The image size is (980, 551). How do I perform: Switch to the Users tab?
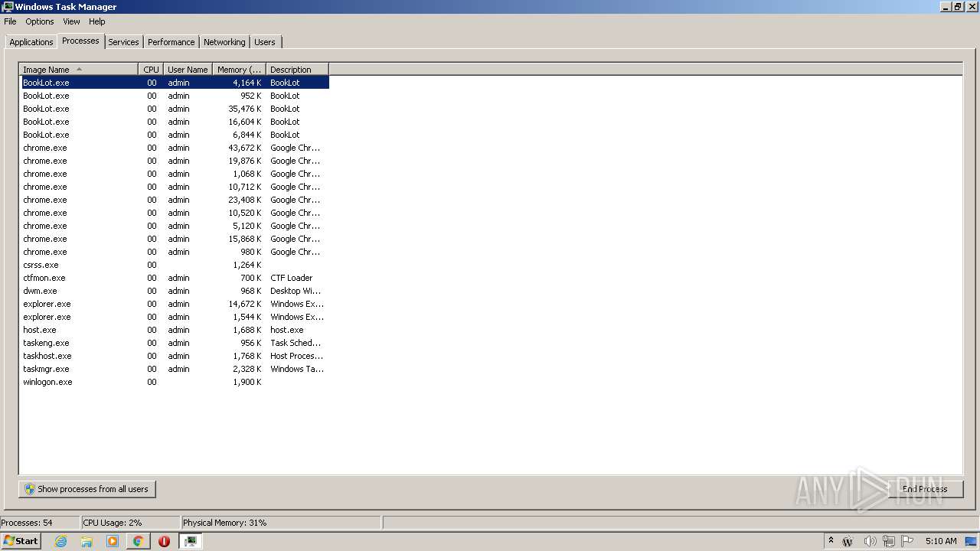pos(265,42)
